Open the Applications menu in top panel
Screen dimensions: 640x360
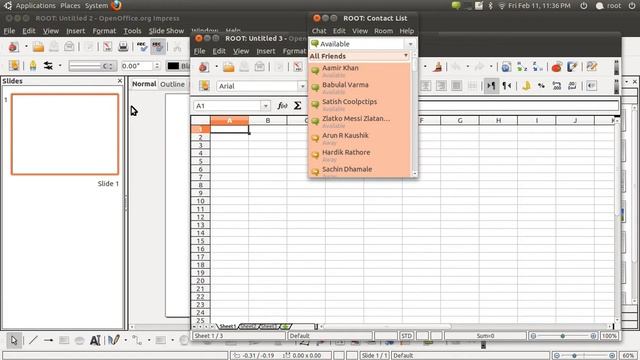click(x=36, y=6)
